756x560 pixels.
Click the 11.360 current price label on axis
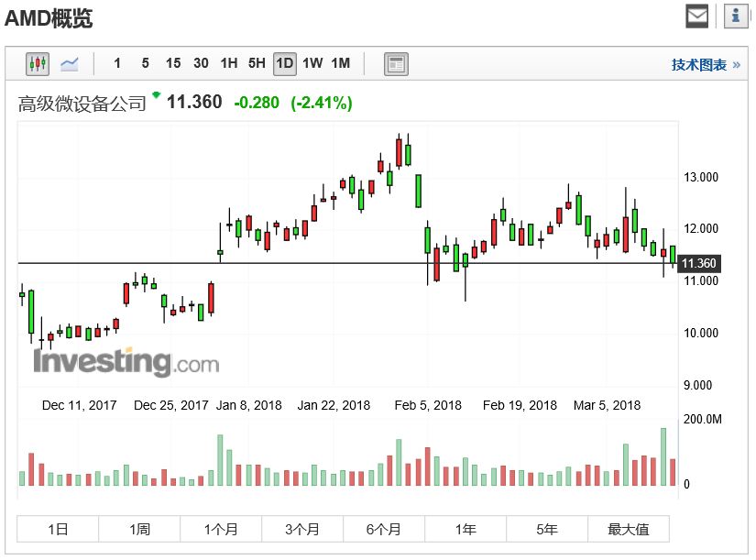point(699,264)
